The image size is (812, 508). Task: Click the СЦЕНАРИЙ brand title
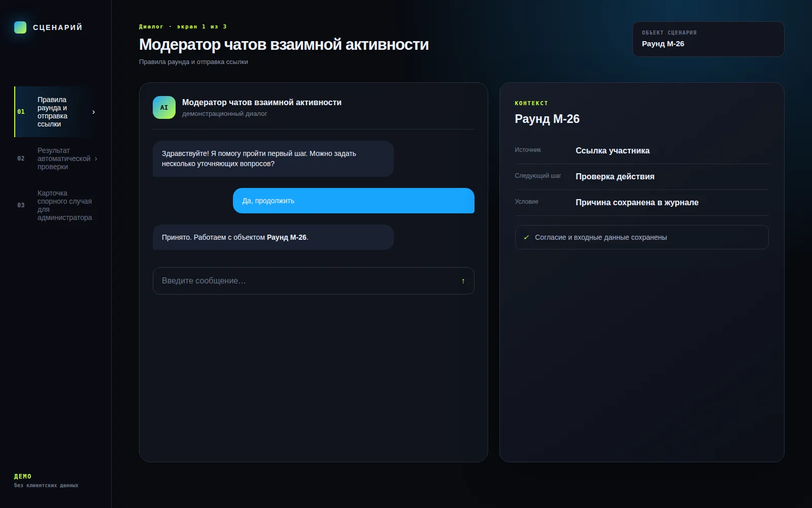pyautogui.click(x=57, y=27)
